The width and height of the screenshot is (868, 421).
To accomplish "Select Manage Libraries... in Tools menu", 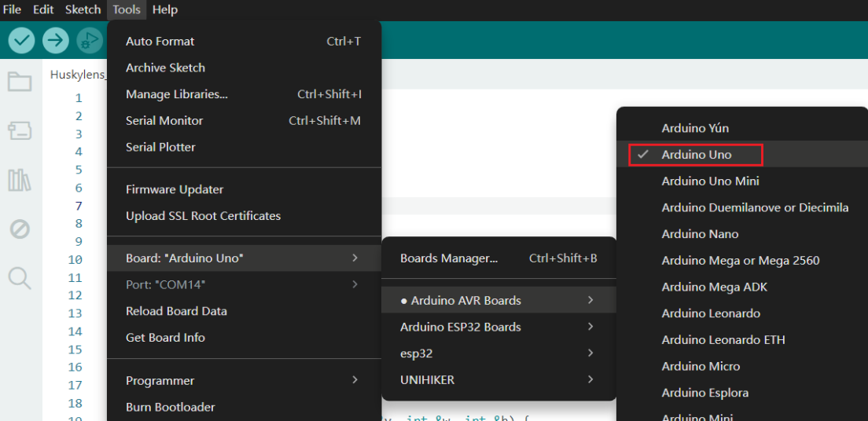I will tap(177, 94).
